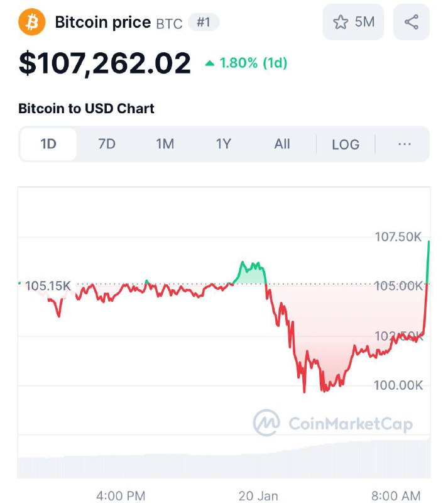The width and height of the screenshot is (448, 503).
Task: Click the $107,262.02 price value
Action: click(105, 64)
